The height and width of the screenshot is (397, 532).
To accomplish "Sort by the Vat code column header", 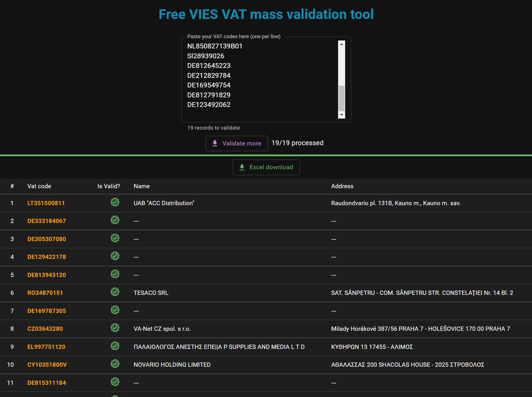I will [39, 186].
